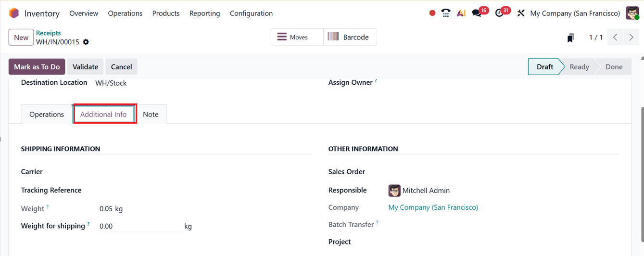This screenshot has height=256, width=644.
Task: Open the conversations messages icon
Action: pos(477,13)
